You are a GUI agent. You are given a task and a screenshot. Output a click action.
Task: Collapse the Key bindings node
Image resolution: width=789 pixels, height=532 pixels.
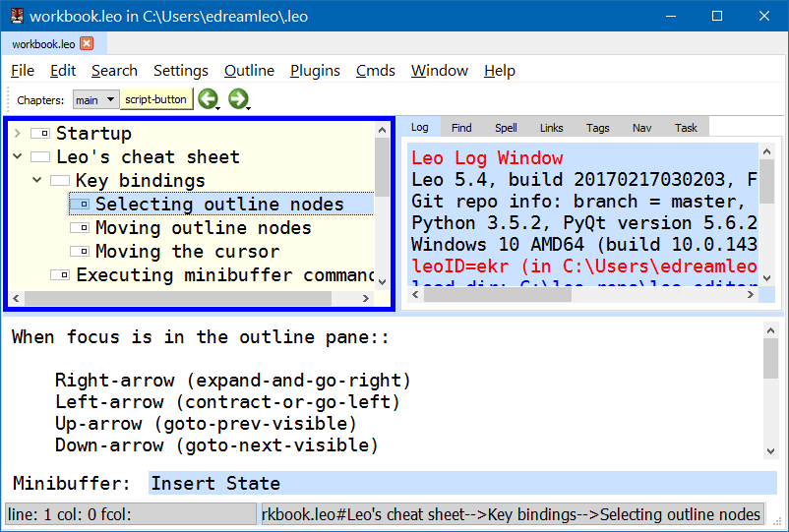tap(37, 180)
